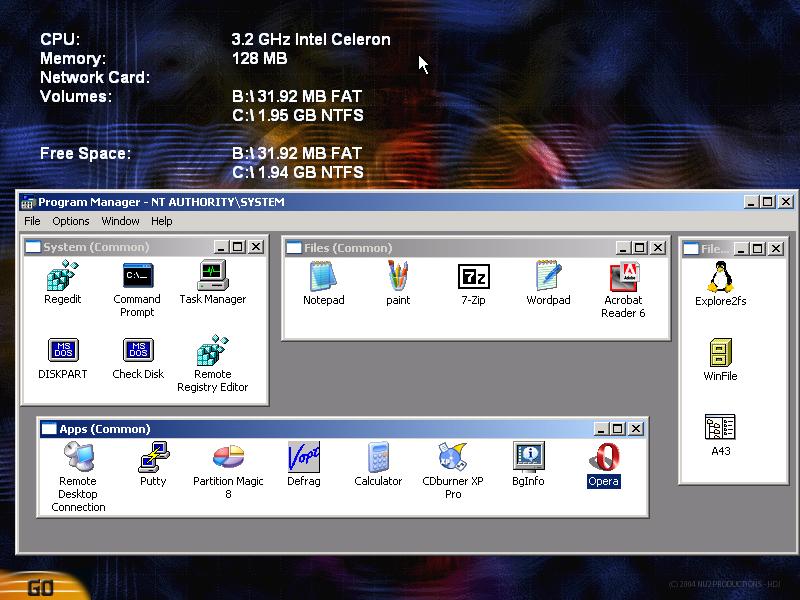The width and height of the screenshot is (800, 600).
Task: Open the Regedit icon
Action: click(62, 276)
